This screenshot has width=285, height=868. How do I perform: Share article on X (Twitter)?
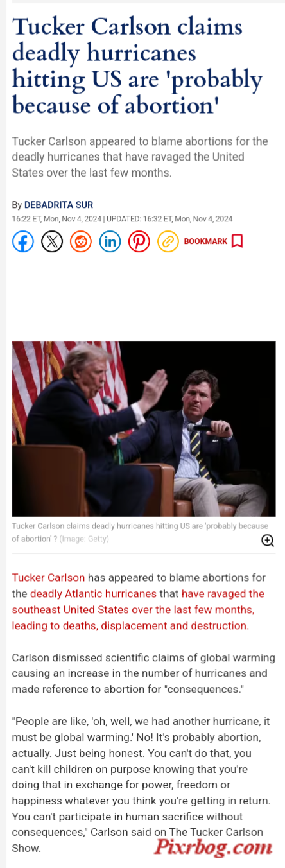pyautogui.click(x=52, y=241)
